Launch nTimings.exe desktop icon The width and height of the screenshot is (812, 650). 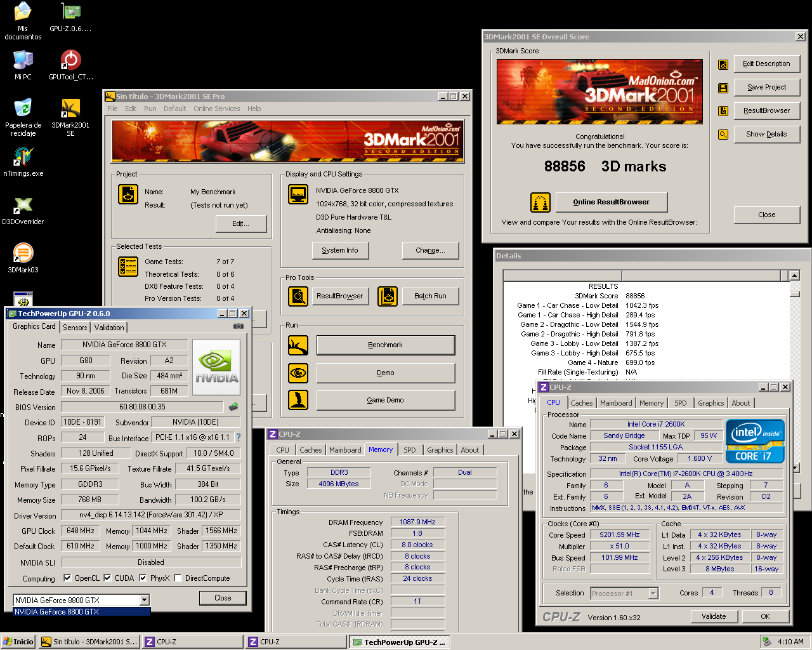tap(23, 162)
